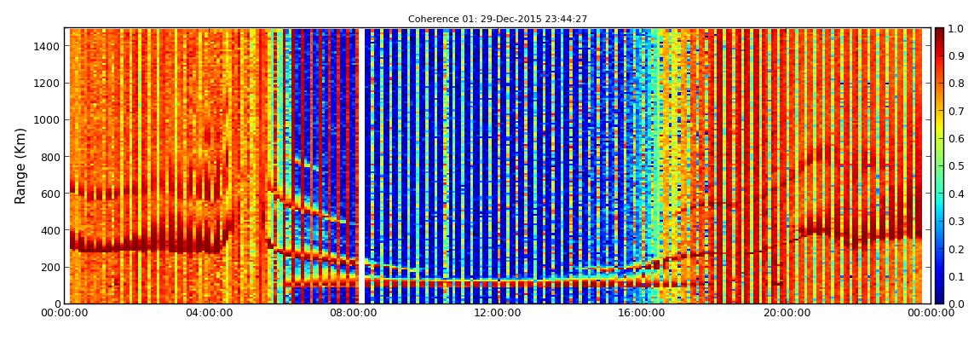Screen dimensions: 980x347
Task: Click the '200' range tick label
Action: pos(50,268)
